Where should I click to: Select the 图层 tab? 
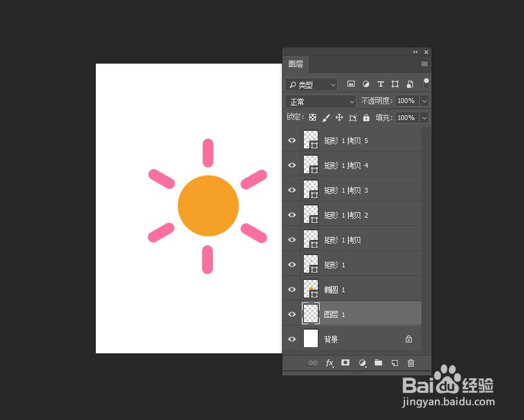coord(296,64)
